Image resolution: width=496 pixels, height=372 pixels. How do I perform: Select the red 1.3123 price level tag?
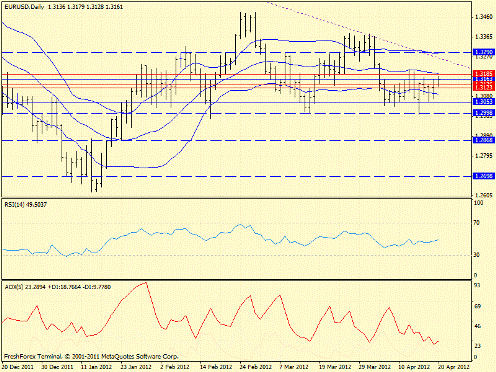pos(484,87)
